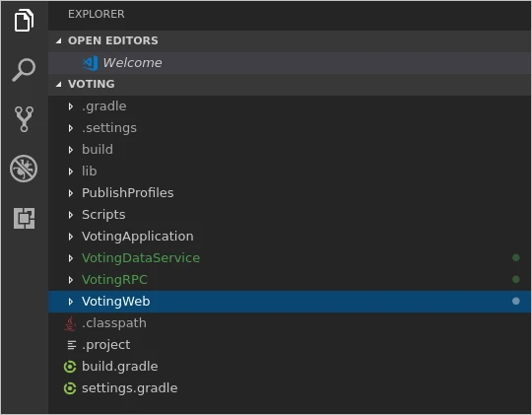Select the Scripts folder

click(290, 215)
